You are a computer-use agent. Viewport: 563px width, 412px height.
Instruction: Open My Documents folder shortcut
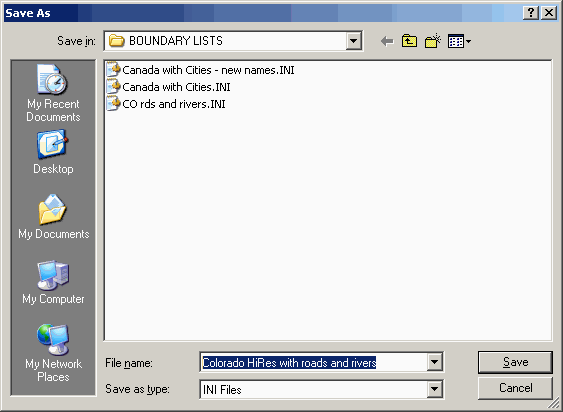pyautogui.click(x=53, y=217)
